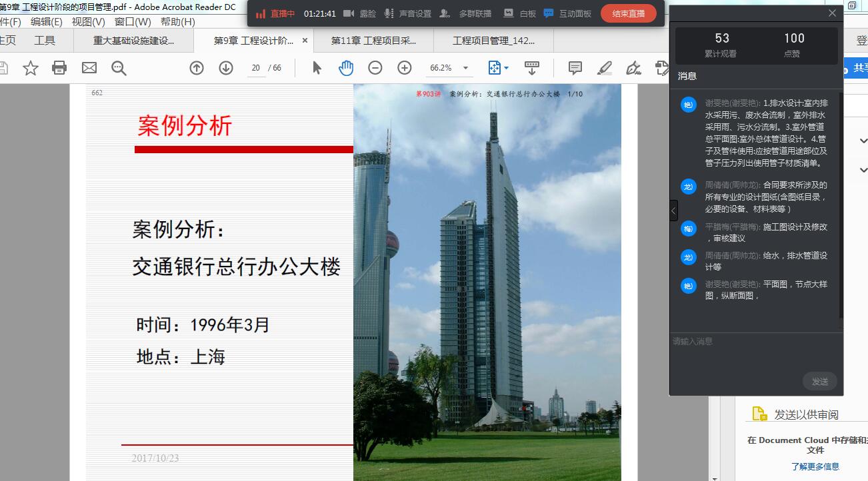This screenshot has height=481, width=868.
Task: Open 多群联播 multi-group broadcast
Action: tap(466, 13)
